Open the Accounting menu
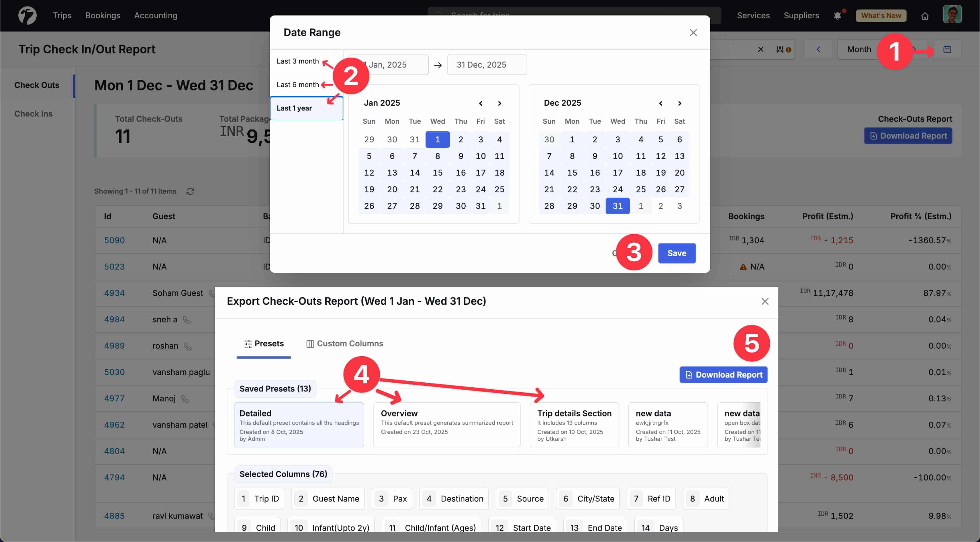 pos(155,15)
